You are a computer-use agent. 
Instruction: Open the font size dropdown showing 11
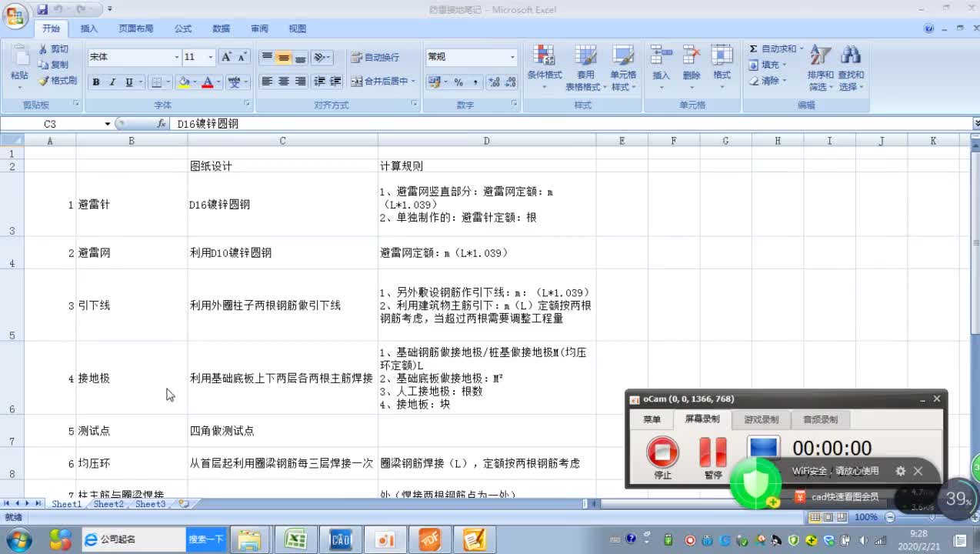212,57
